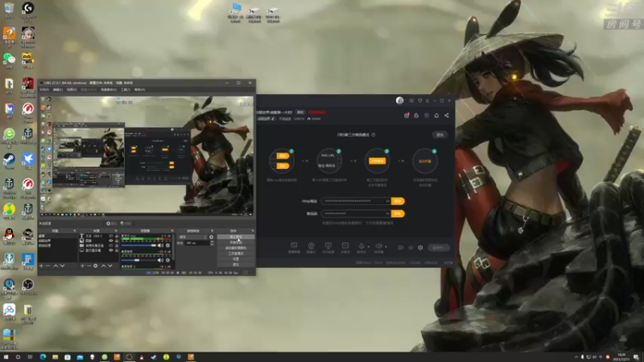
Task: Copy the rtmp address with its orange button
Action: [398, 201]
